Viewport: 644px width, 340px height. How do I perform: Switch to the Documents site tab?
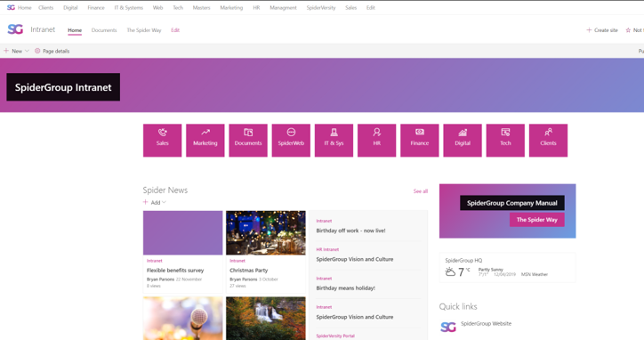point(104,30)
